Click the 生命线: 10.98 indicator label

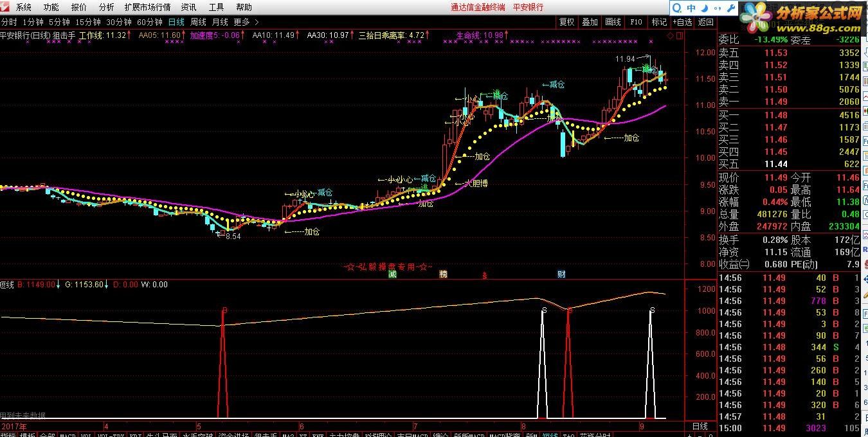[x=480, y=35]
